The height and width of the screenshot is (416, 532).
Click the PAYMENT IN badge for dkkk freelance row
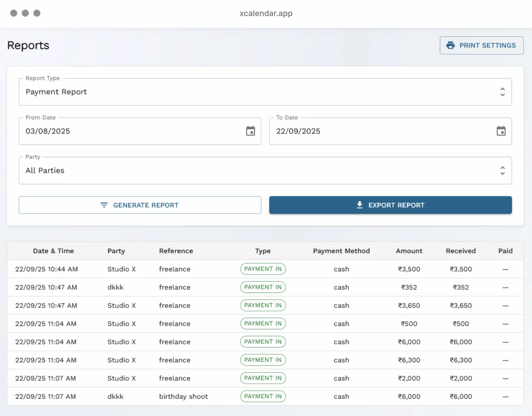tap(263, 287)
